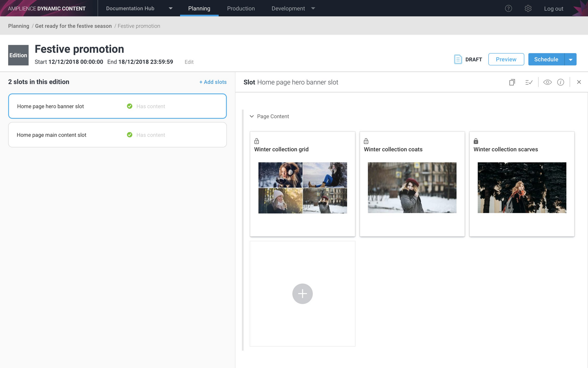Click lock icon on Winter collection coats
This screenshot has width=588, height=368.
point(366,141)
